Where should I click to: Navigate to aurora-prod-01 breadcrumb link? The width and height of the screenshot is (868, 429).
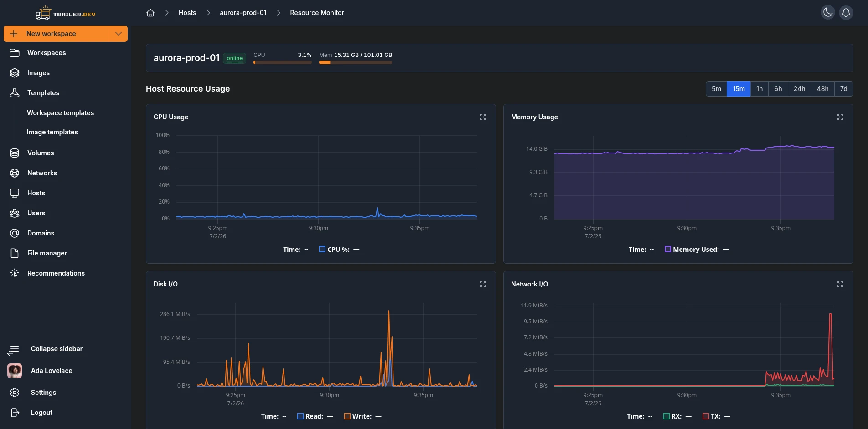click(243, 13)
